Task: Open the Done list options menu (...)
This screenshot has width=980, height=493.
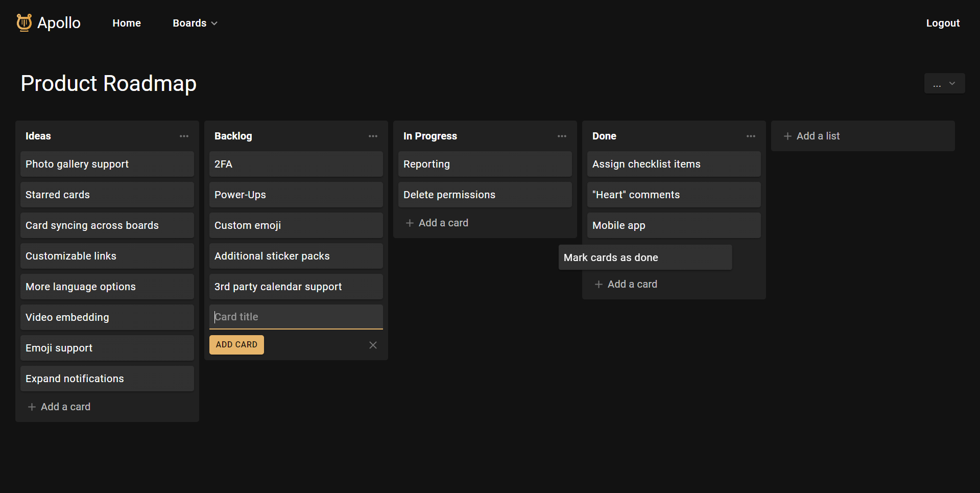Action: 751,136
